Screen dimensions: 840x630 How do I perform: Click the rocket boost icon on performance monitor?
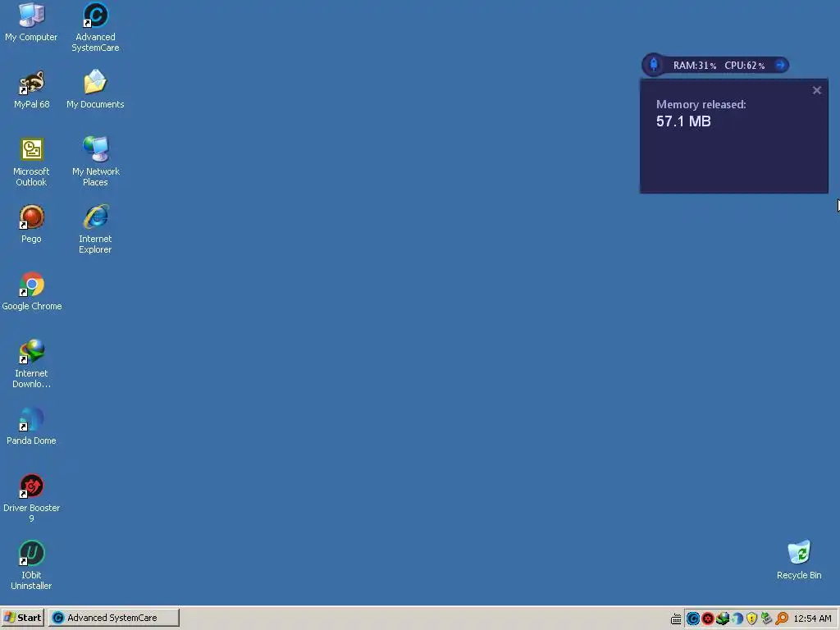point(654,65)
